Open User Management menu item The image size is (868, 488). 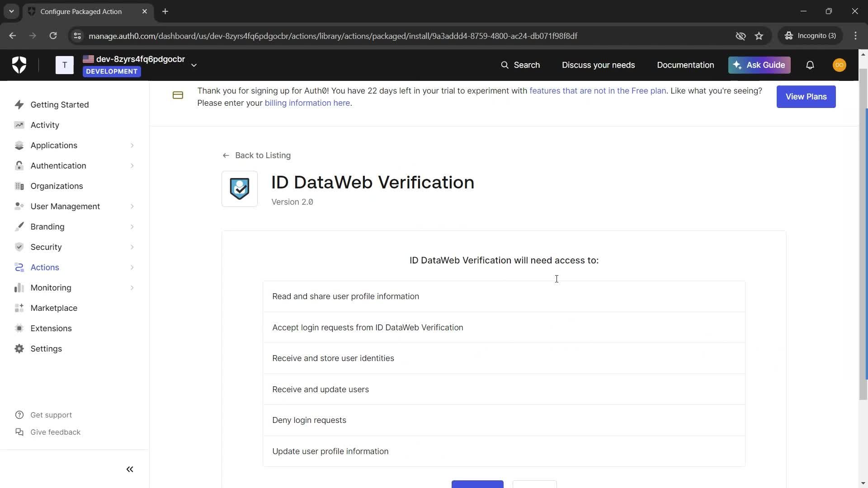pos(65,206)
